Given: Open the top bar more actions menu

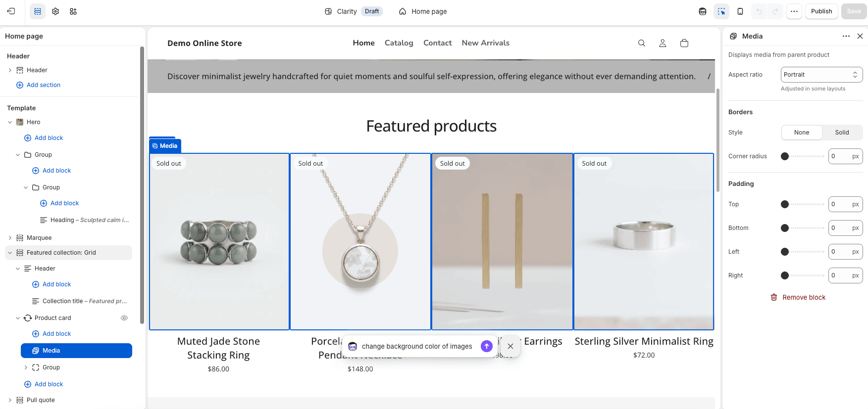Looking at the screenshot, I should point(794,11).
